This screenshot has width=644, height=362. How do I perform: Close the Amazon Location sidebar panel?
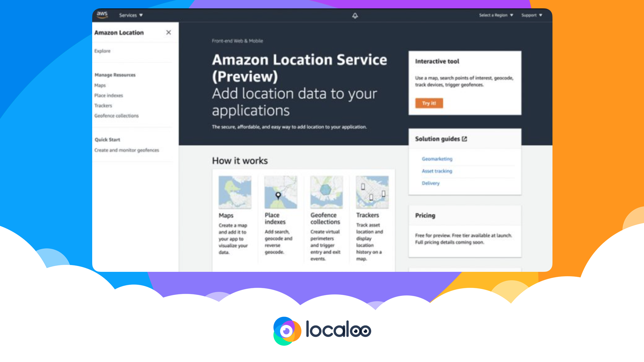pyautogui.click(x=169, y=32)
